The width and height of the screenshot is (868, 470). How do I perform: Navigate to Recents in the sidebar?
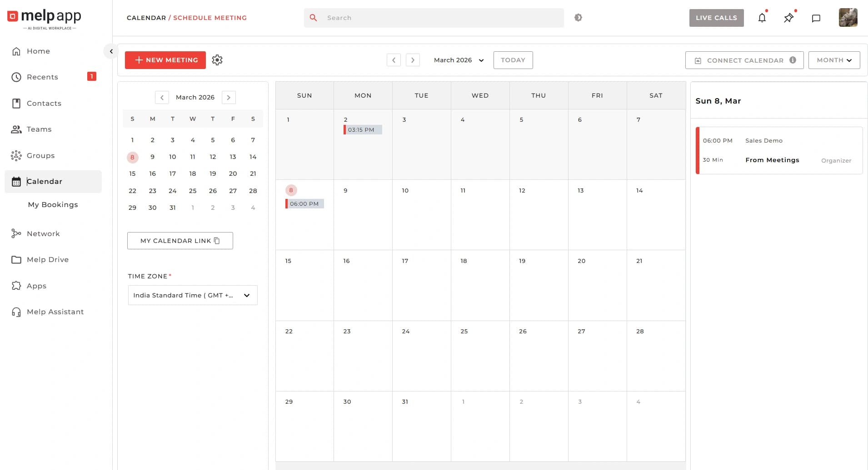(43, 77)
